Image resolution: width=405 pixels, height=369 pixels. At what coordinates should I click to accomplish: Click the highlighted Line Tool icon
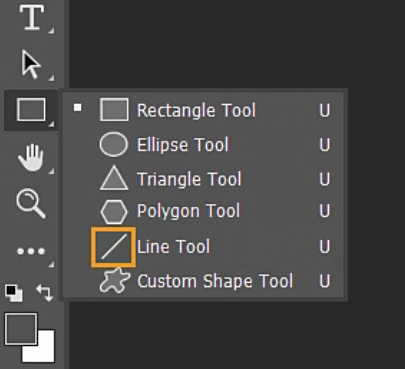(x=113, y=247)
